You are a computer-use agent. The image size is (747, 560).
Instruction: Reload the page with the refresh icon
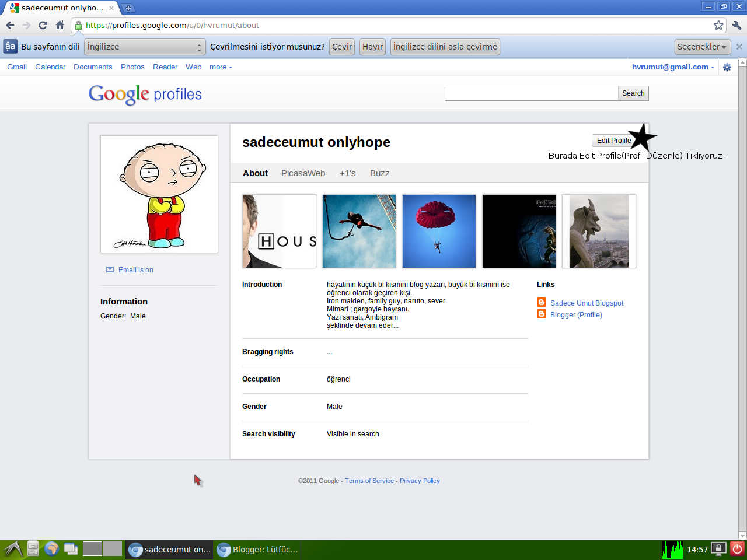pos(43,25)
